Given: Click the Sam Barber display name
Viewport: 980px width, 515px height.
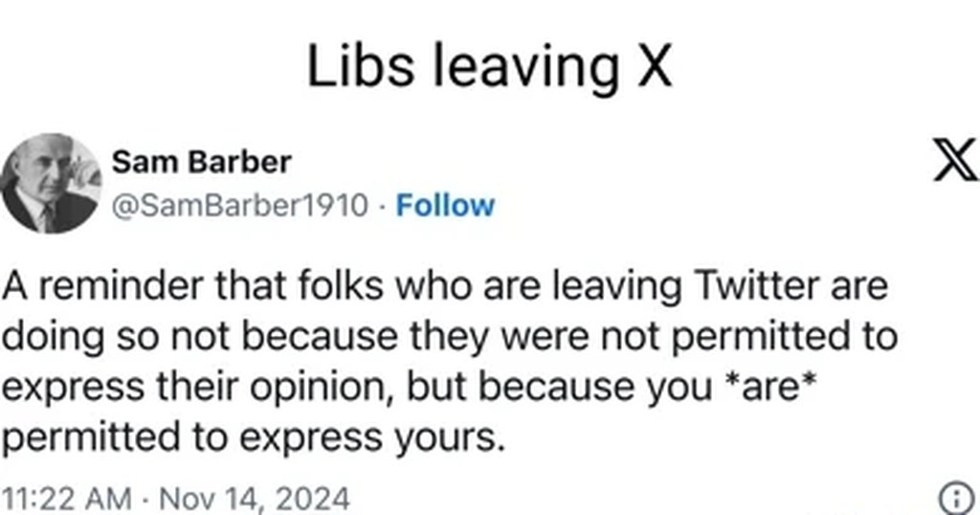Looking at the screenshot, I should [201, 163].
